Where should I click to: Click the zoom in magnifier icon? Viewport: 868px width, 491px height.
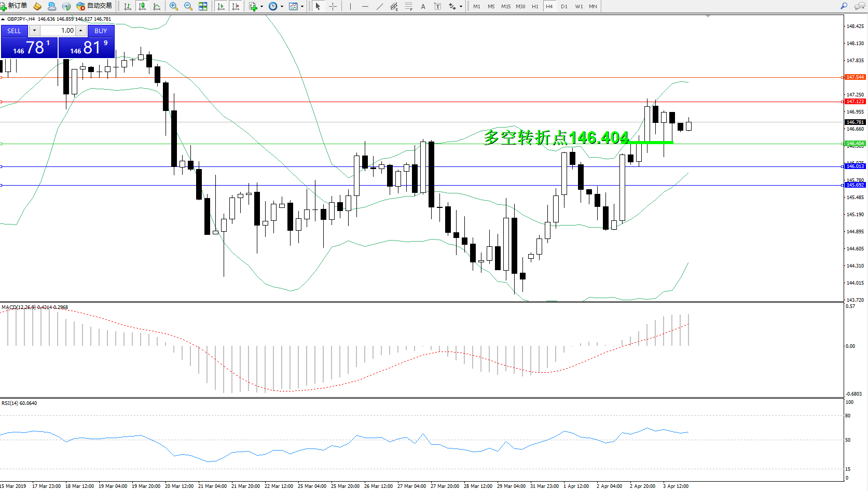(x=173, y=6)
